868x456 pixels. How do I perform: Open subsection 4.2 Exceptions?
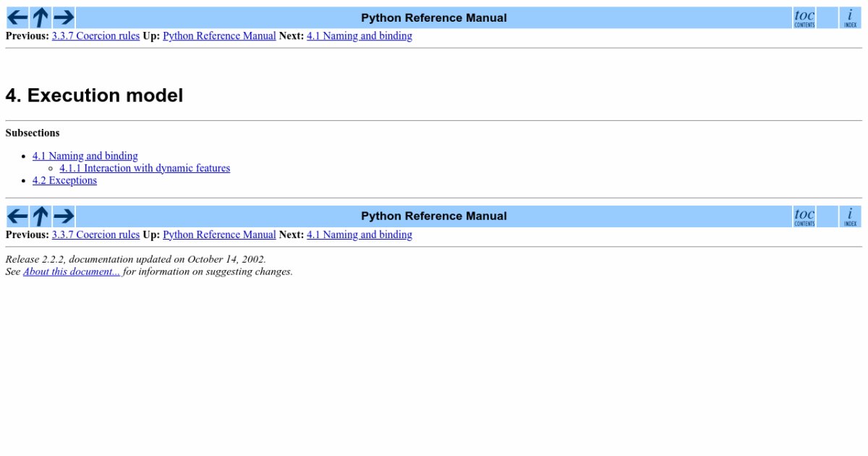coord(64,180)
